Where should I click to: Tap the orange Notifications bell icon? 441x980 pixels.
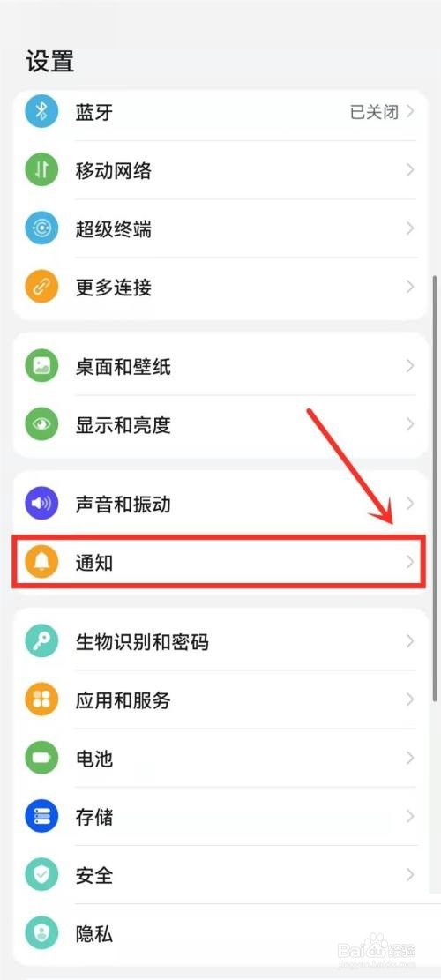[41, 562]
